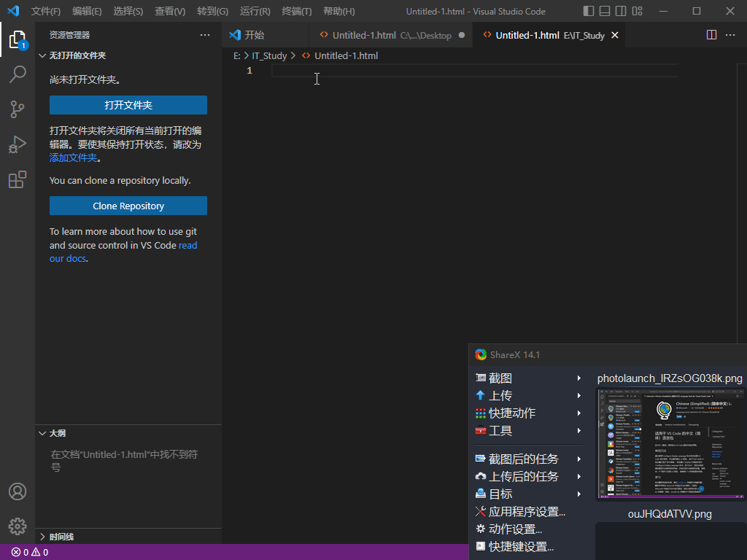Click Untitled-1.html in the breadcrumb

pyautogui.click(x=346, y=55)
